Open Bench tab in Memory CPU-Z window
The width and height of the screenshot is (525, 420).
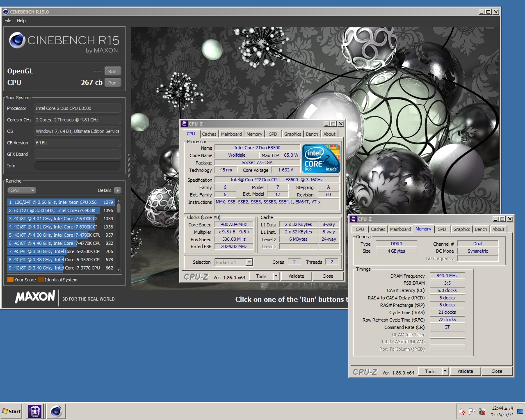(x=481, y=229)
